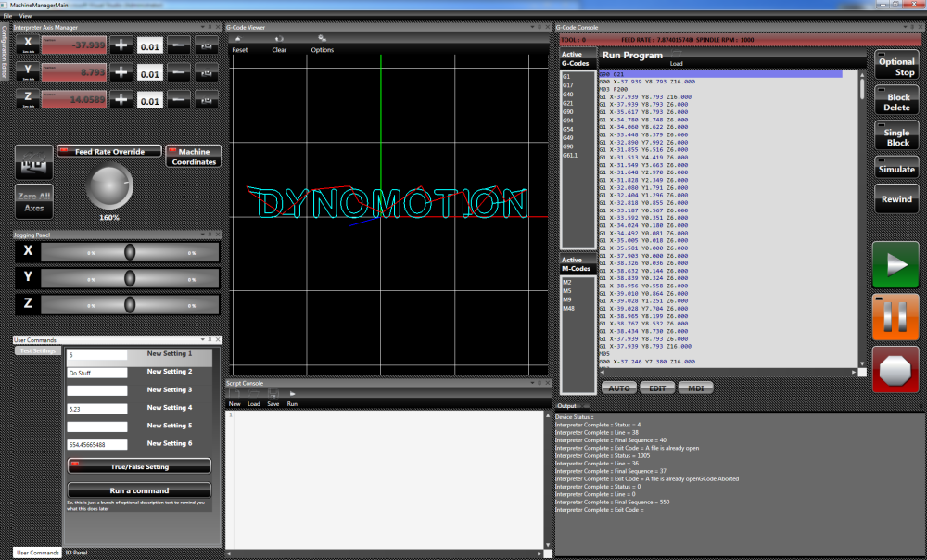This screenshot has height=560, width=927.
Task: Click the Y axis home icon
Action: (x=207, y=72)
